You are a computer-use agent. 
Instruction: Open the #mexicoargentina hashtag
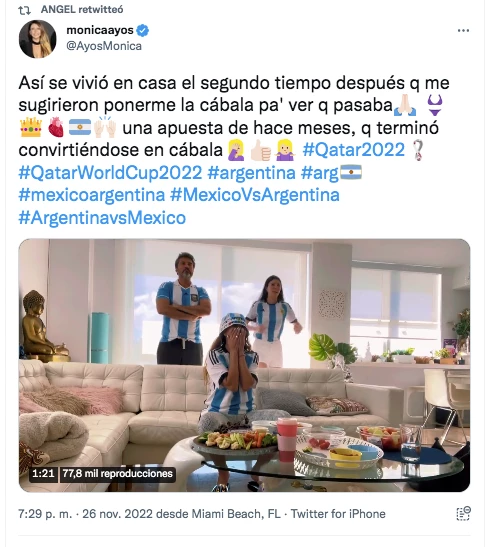pyautogui.click(x=92, y=195)
